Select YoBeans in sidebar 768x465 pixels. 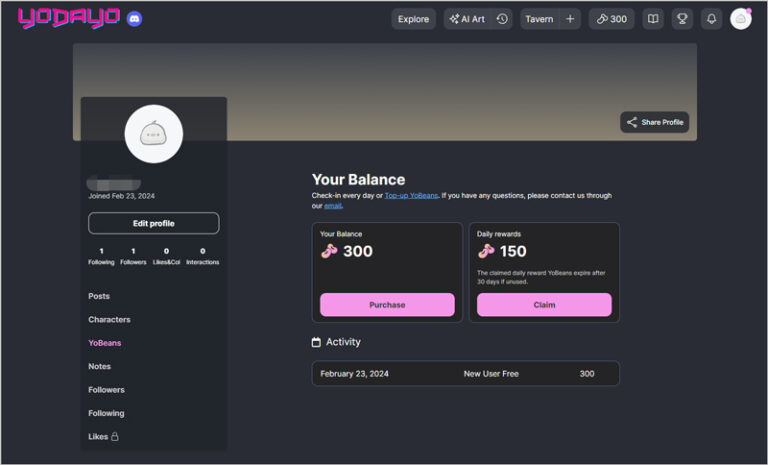105,343
